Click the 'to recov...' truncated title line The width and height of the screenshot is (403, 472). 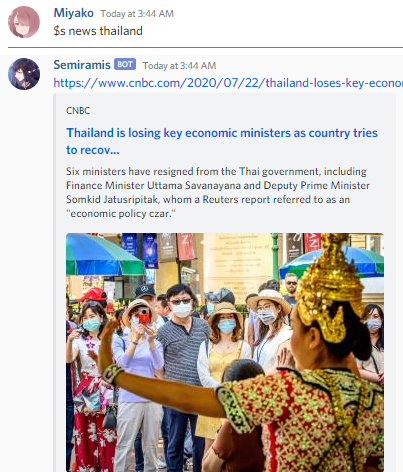coord(93,150)
